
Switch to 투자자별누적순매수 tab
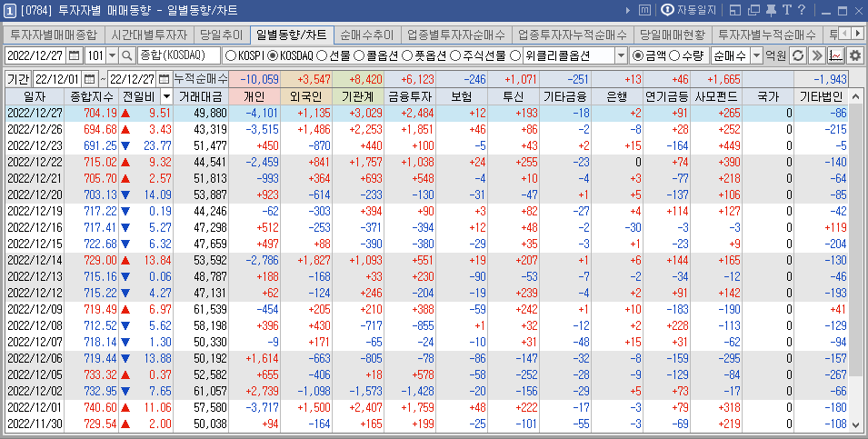click(x=767, y=35)
